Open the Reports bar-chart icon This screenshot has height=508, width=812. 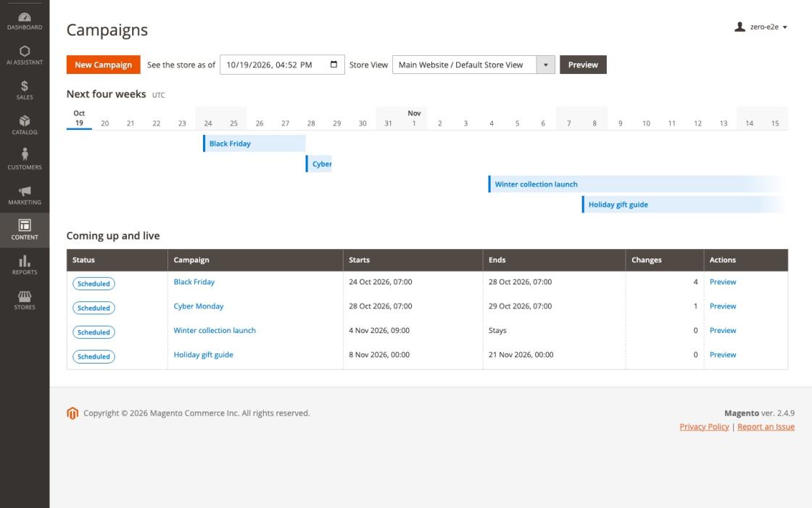coord(25,261)
